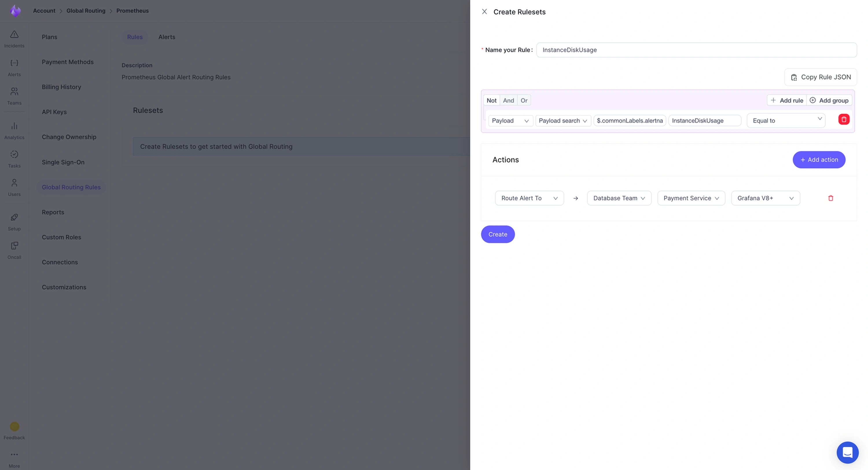Open the Analytics sidebar icon
The height and width of the screenshot is (470, 868).
click(x=14, y=130)
